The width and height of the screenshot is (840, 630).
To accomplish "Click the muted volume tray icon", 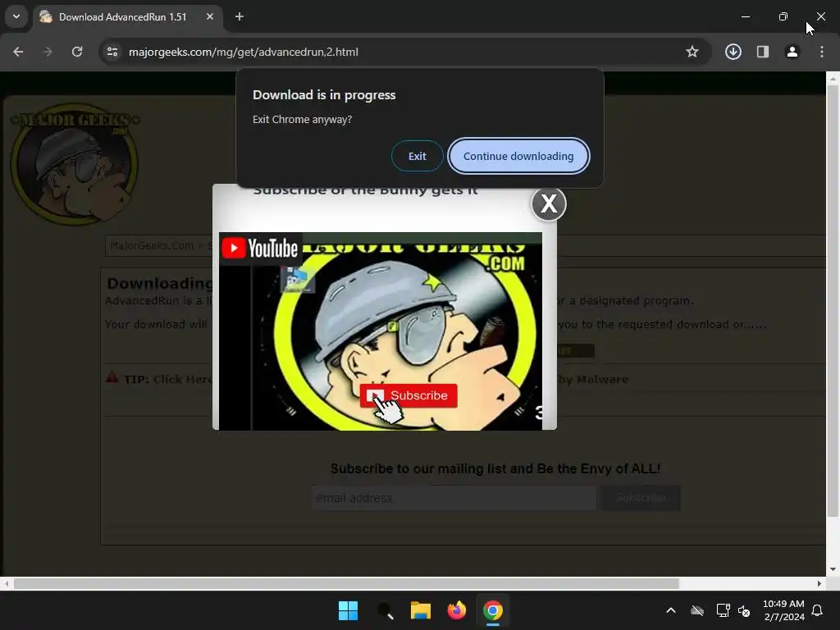I will [743, 610].
